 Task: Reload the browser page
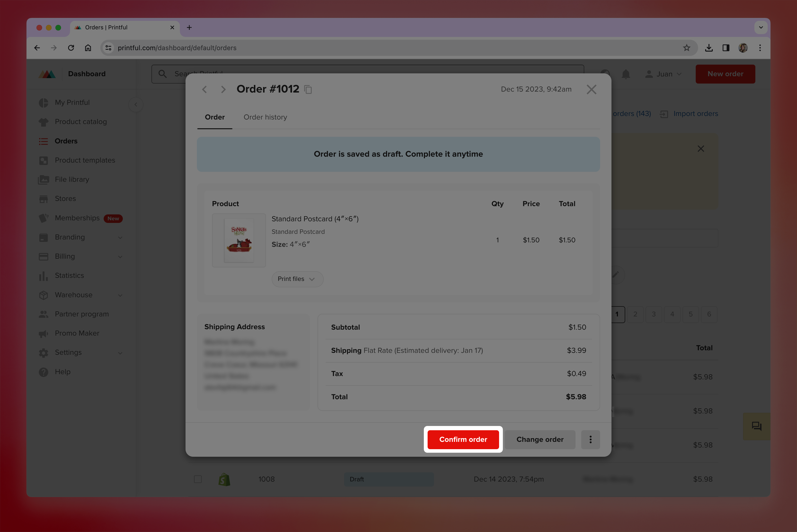tap(71, 48)
